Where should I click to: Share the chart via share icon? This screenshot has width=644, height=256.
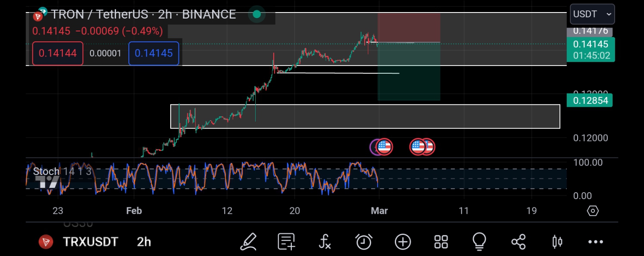(518, 242)
